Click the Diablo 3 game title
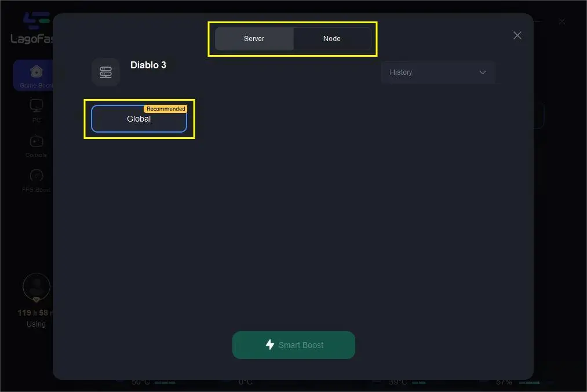This screenshot has width=587, height=392. [x=148, y=65]
